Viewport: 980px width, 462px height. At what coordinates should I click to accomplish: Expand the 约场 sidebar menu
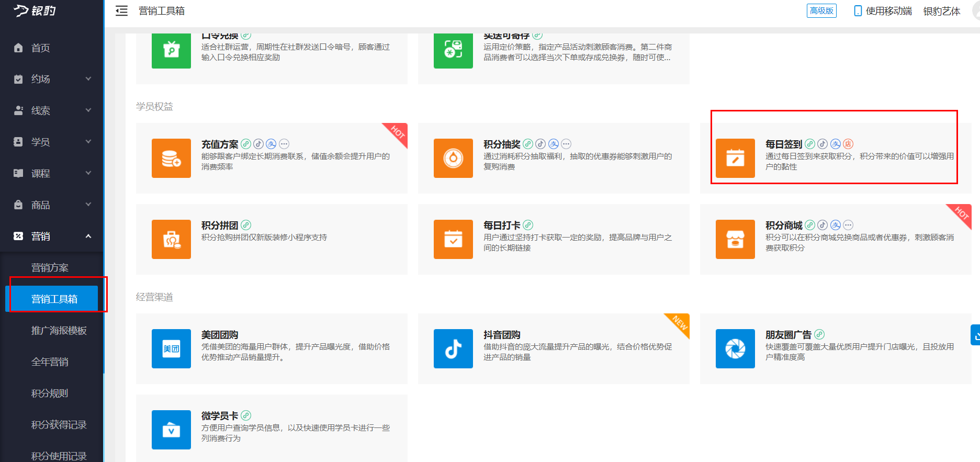click(x=52, y=79)
